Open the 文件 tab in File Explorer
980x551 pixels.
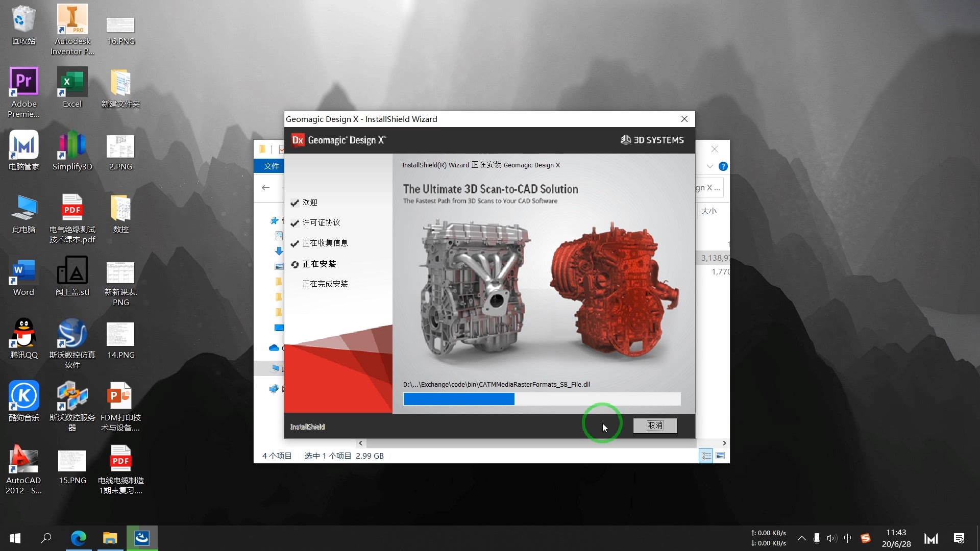click(271, 166)
